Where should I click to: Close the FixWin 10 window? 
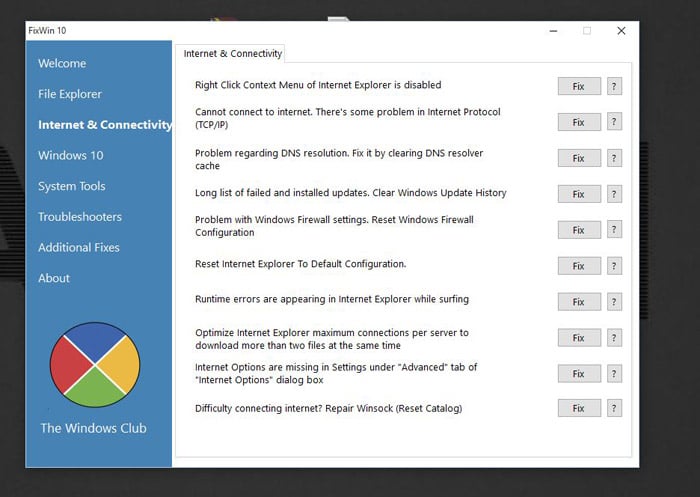click(621, 31)
